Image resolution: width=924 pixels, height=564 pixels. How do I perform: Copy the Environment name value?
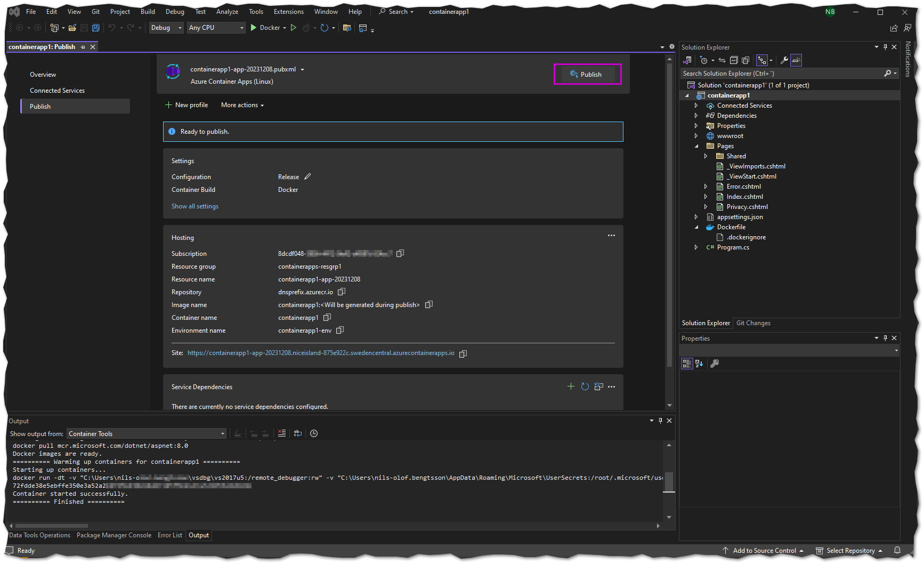click(x=340, y=330)
